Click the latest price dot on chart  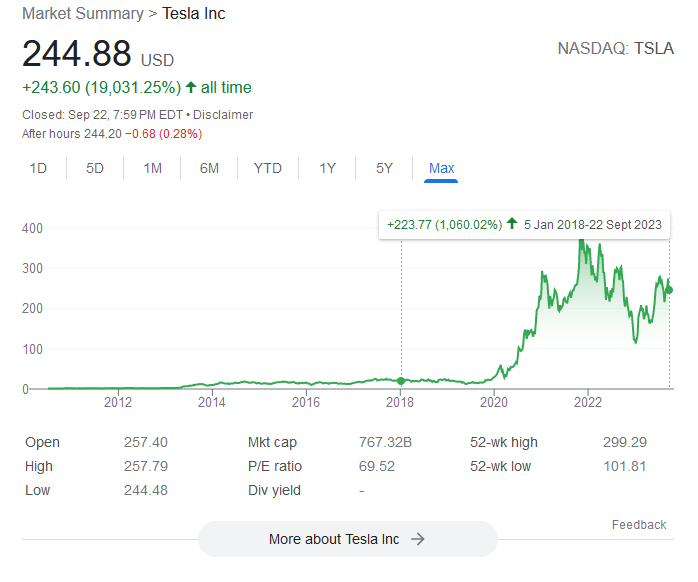pyautogui.click(x=669, y=290)
